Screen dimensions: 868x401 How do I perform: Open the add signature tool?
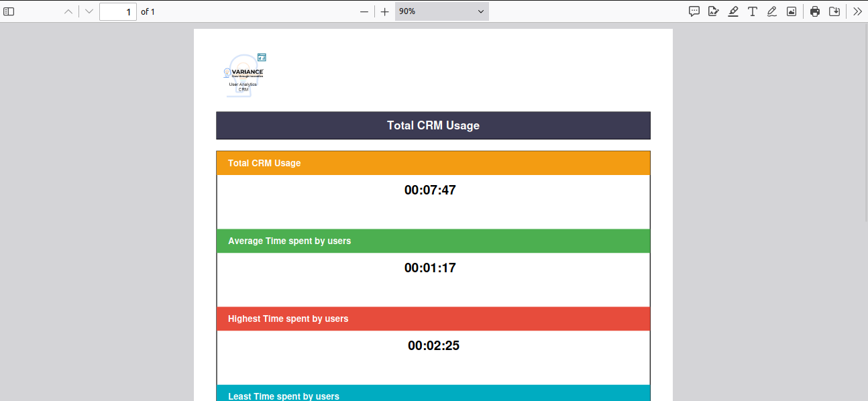714,11
